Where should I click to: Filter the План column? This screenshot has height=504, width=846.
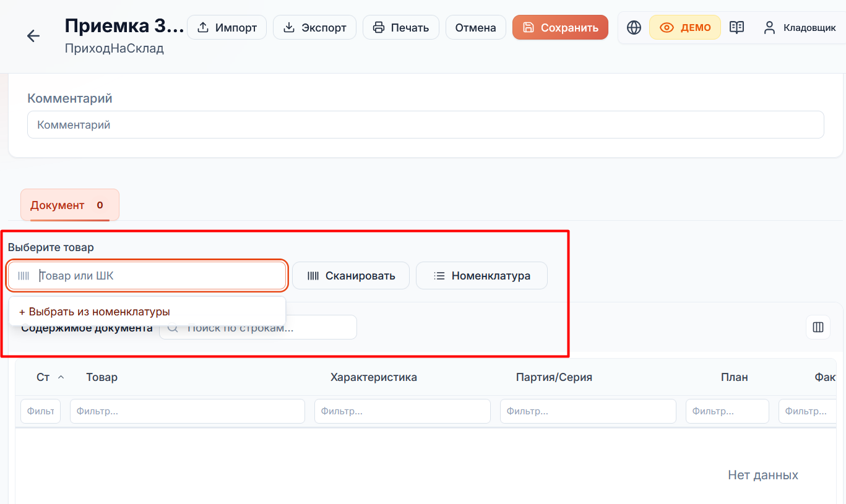click(727, 411)
